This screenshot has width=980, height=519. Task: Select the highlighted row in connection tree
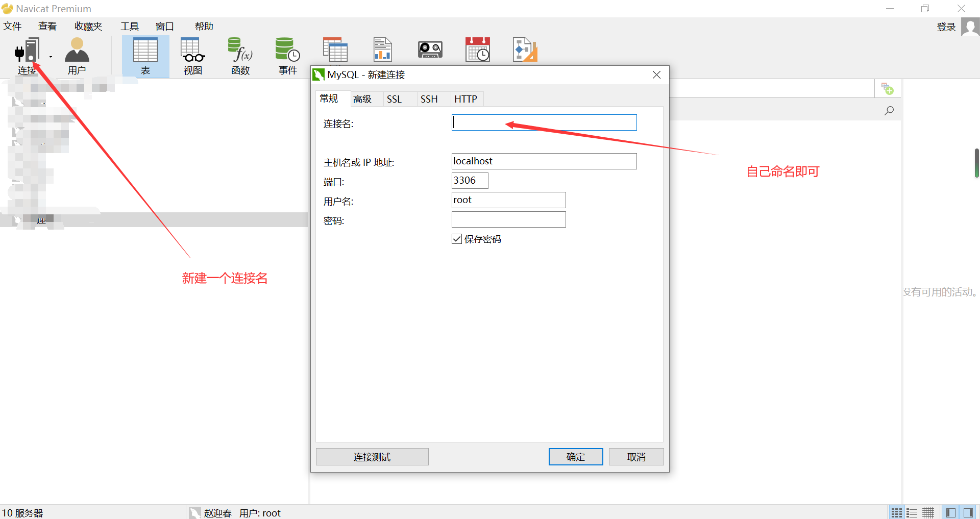(x=154, y=220)
